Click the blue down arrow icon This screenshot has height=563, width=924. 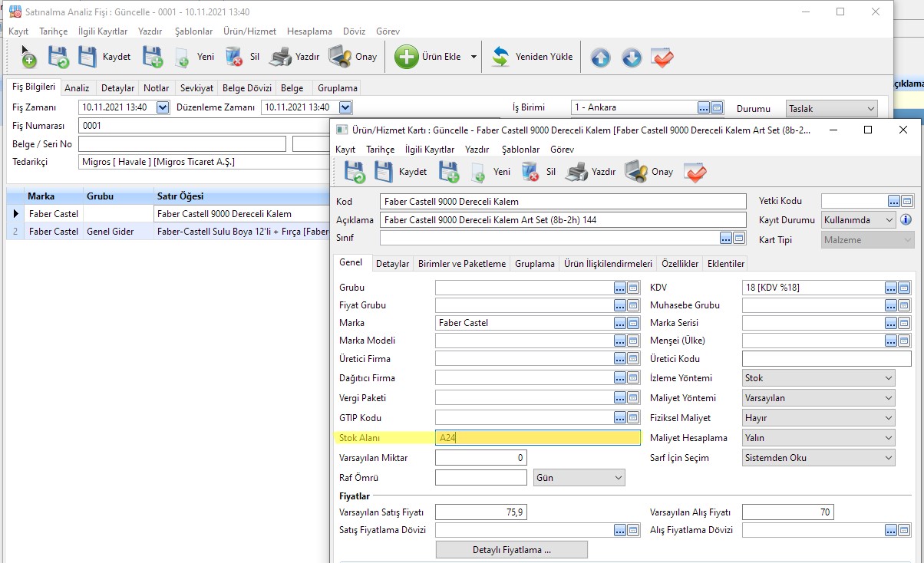631,58
